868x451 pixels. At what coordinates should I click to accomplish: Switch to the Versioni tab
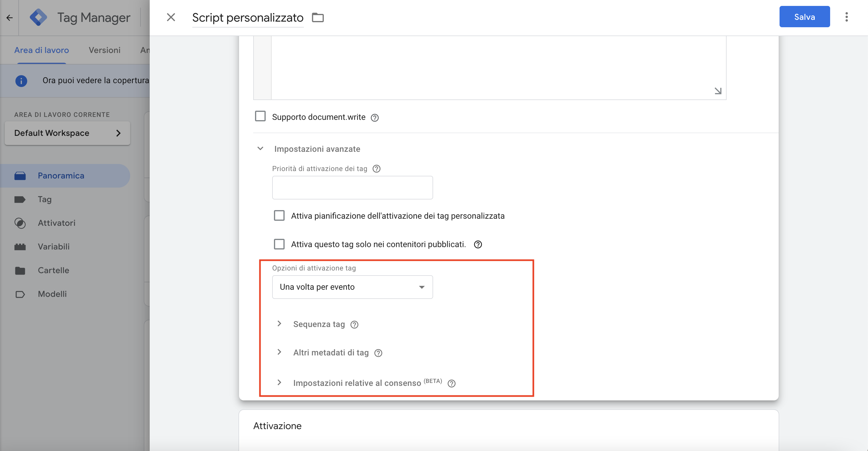click(104, 50)
